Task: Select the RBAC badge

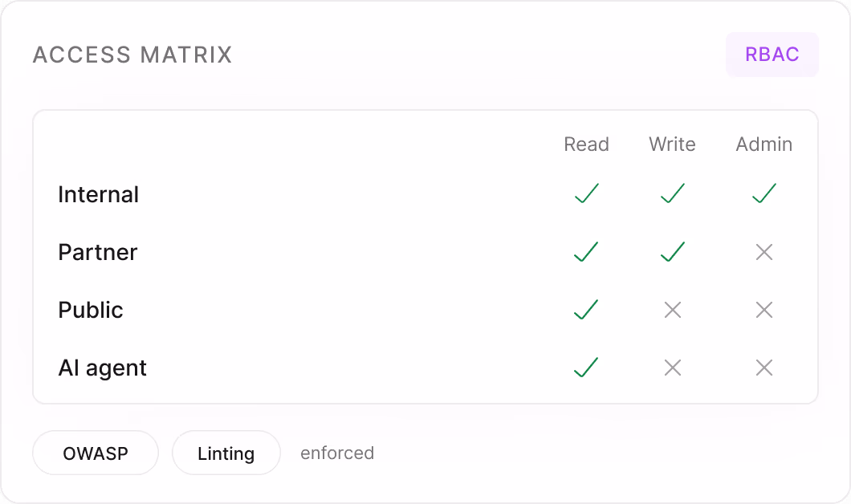Action: tap(772, 55)
